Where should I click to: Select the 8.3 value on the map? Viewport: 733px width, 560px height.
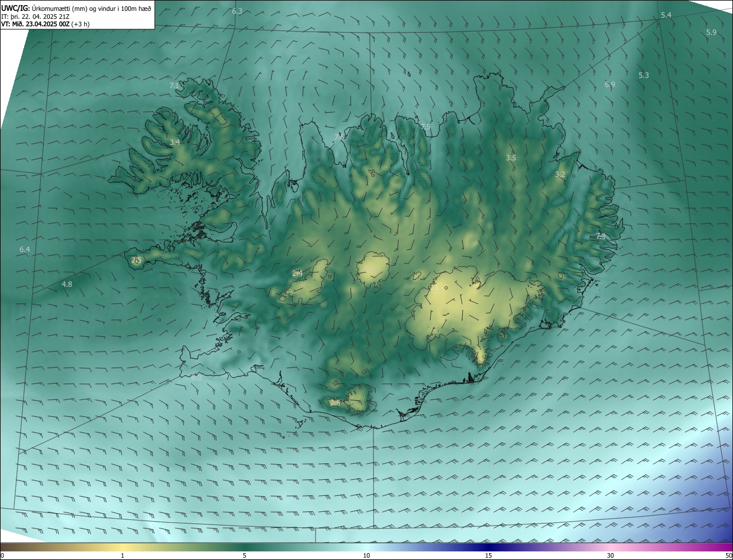[196, 377]
